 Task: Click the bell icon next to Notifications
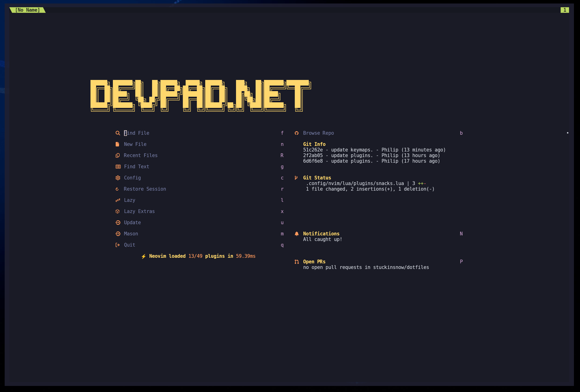coord(296,234)
